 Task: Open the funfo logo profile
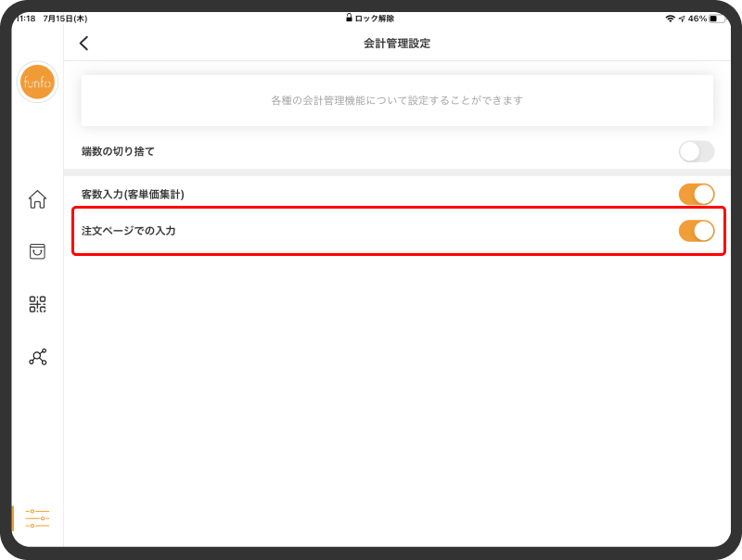[37, 82]
